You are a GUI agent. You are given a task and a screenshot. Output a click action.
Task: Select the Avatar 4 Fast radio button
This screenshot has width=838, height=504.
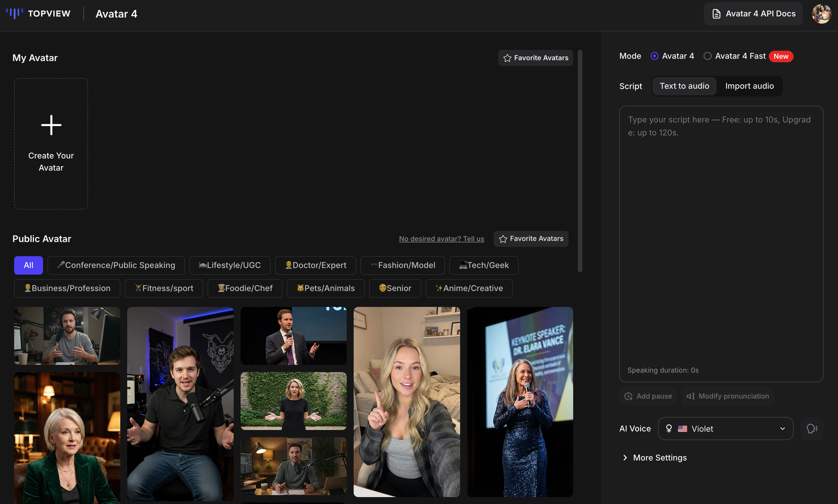point(708,56)
